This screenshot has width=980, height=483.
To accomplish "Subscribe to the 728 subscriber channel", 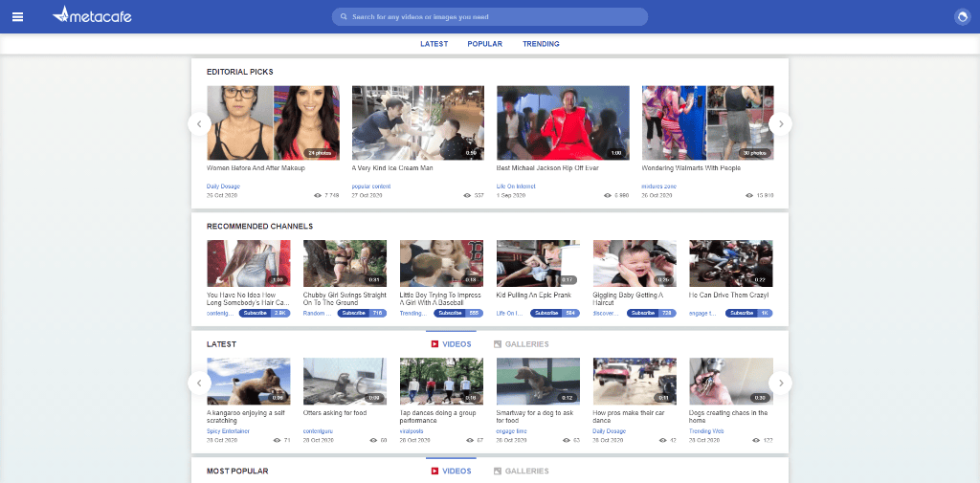I will [x=651, y=313].
